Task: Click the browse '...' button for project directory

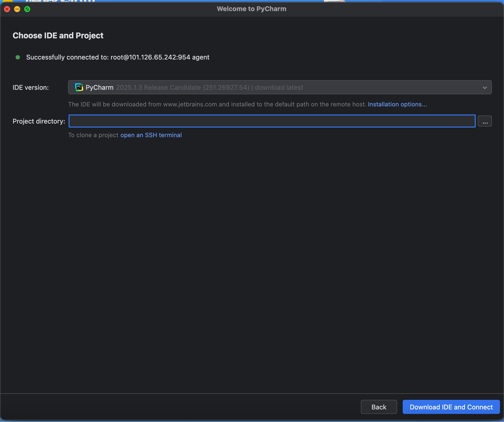Action: pyautogui.click(x=485, y=121)
